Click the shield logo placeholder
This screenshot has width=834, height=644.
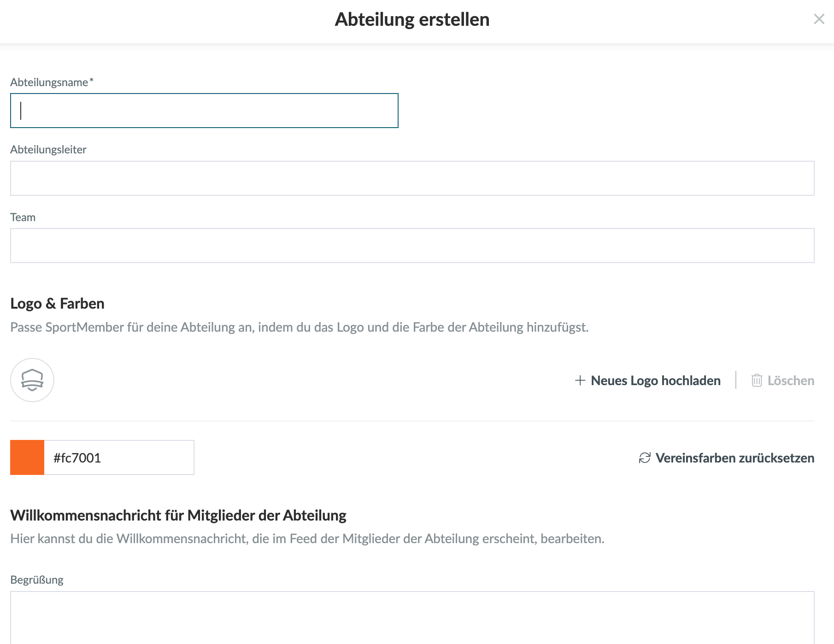(x=32, y=380)
